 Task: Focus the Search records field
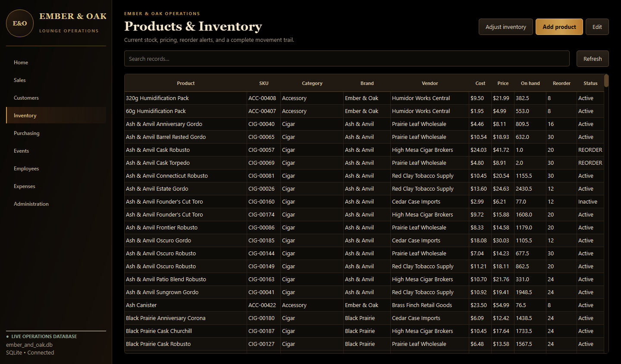[347, 59]
